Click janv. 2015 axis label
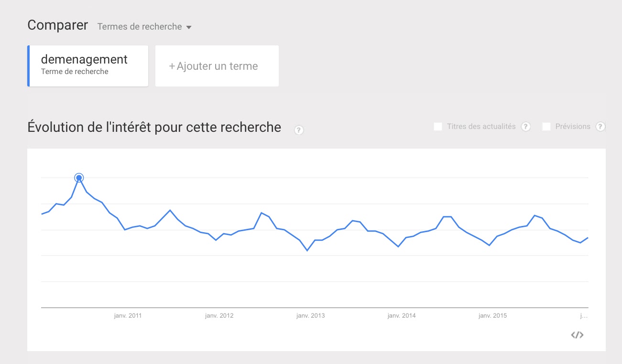This screenshot has height=364, width=622. [493, 316]
